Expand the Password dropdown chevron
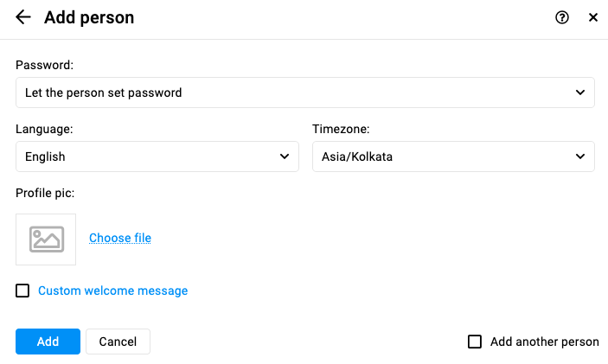 click(x=580, y=93)
